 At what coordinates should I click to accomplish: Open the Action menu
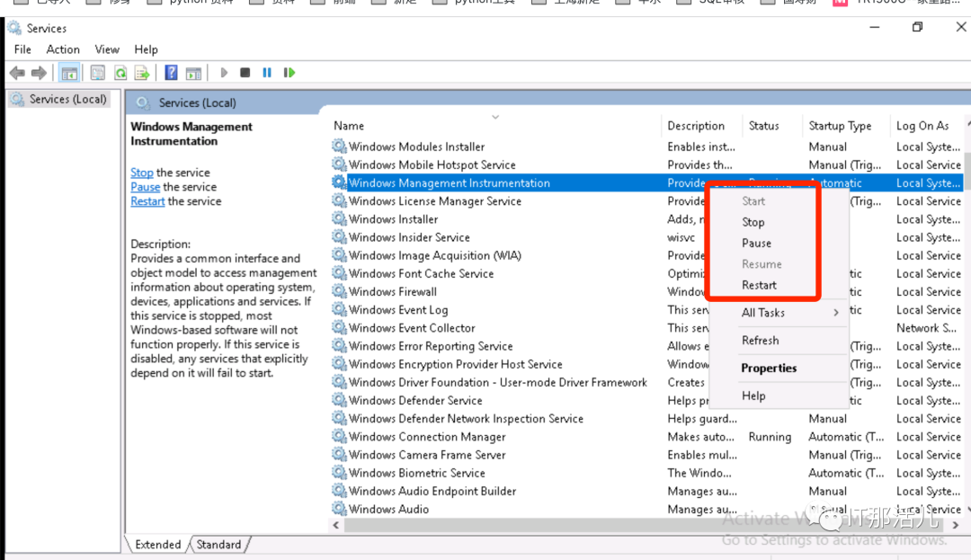63,49
